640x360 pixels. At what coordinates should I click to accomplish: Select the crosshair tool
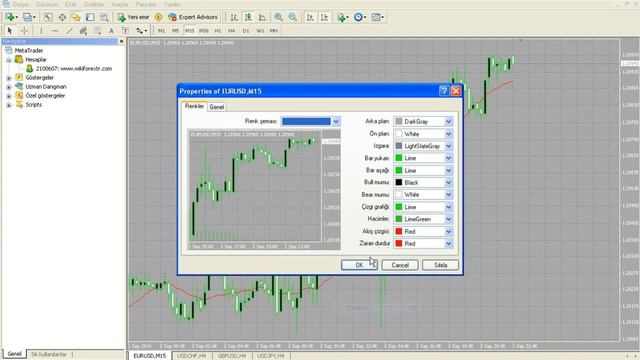coord(24,31)
